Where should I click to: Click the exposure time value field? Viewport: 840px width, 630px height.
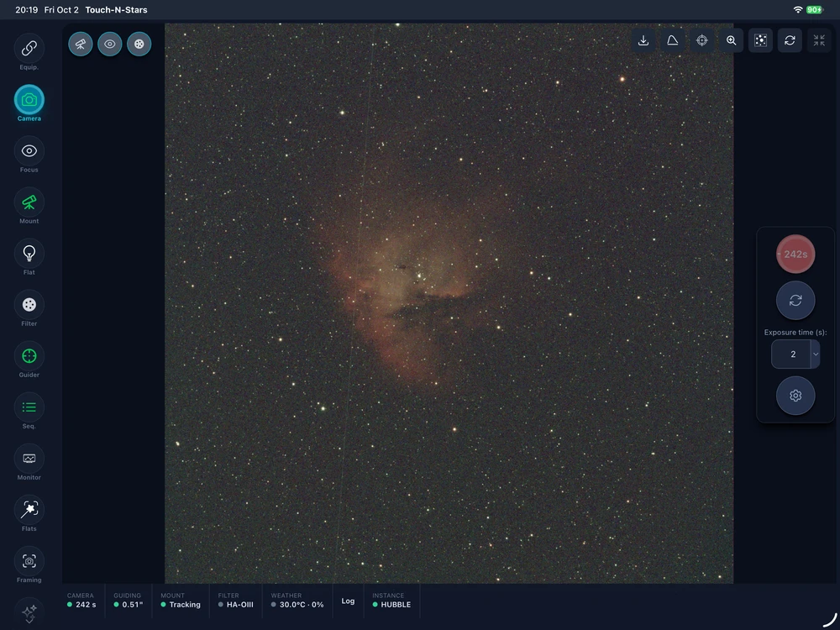(791, 354)
